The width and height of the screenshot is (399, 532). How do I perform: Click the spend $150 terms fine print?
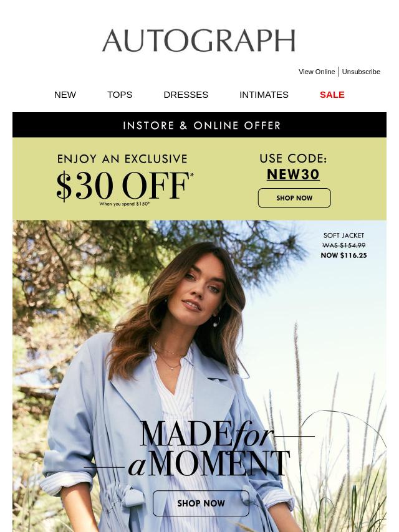pos(124,204)
